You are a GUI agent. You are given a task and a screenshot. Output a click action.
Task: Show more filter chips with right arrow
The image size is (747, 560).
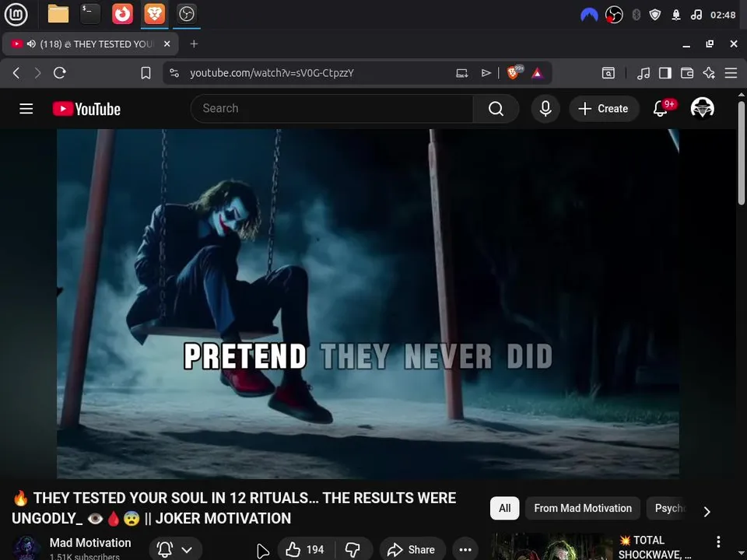click(x=707, y=512)
